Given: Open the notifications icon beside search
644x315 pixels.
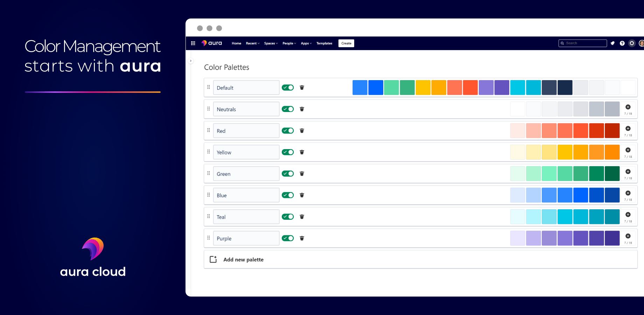Looking at the screenshot, I should tap(612, 43).
